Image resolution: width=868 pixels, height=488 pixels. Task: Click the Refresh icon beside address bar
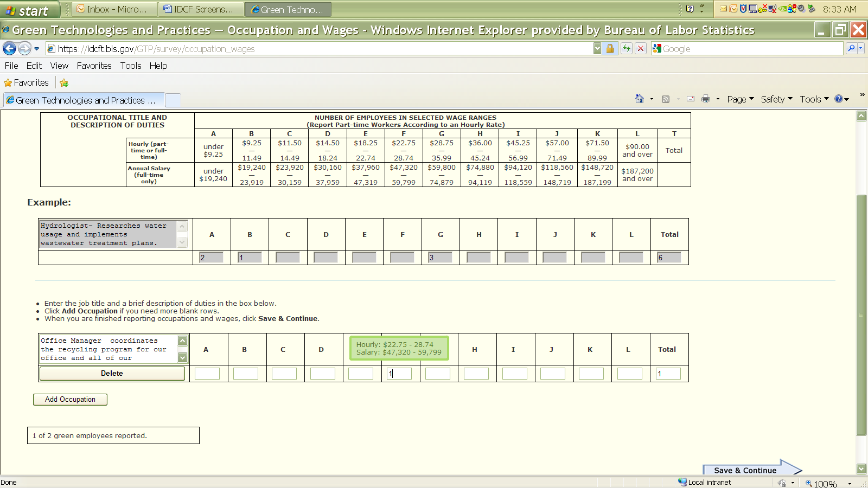click(x=627, y=49)
